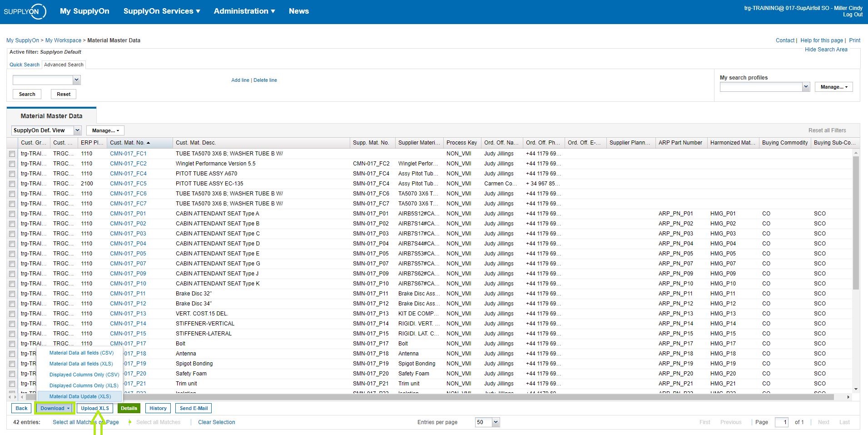The width and height of the screenshot is (868, 435).
Task: Check the row of CMN-017_P05
Action: (12, 254)
